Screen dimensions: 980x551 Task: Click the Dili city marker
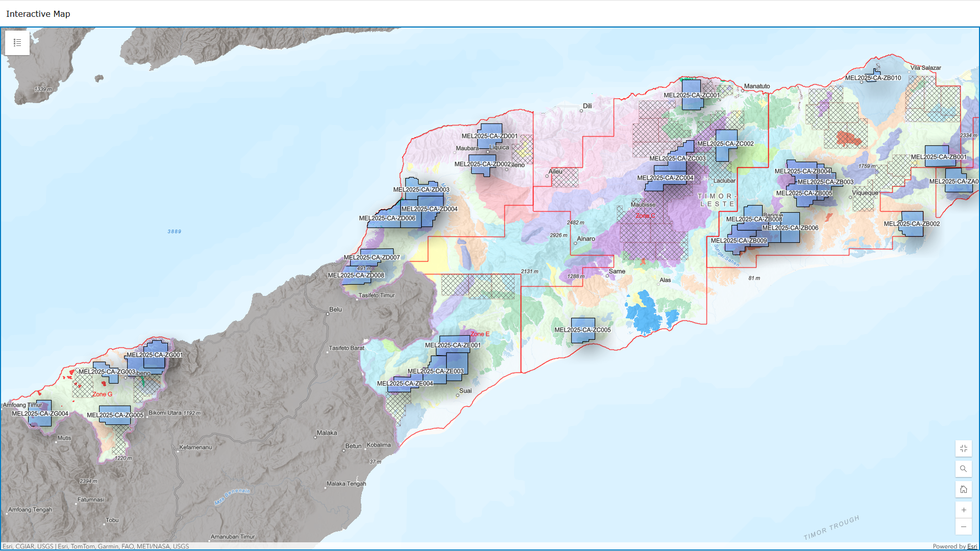point(581,111)
